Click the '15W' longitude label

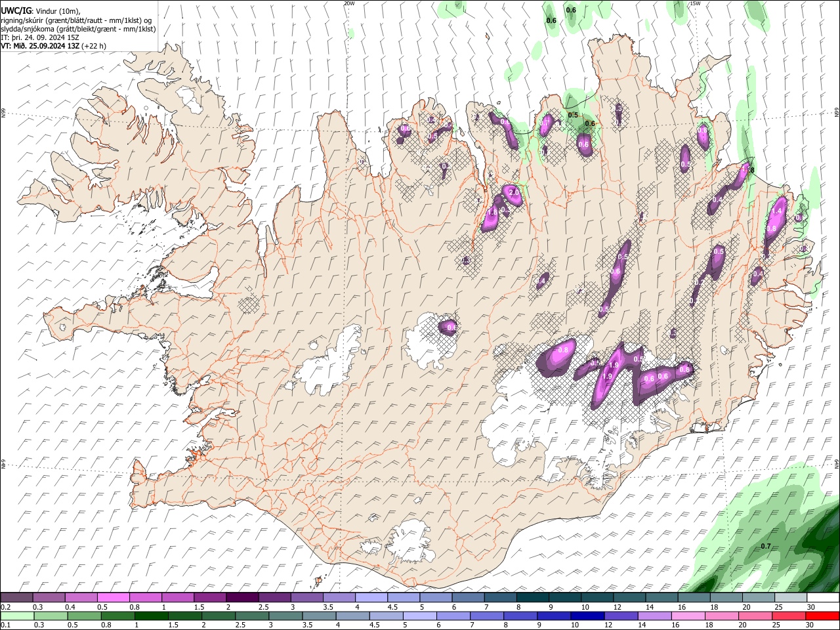coord(695,3)
